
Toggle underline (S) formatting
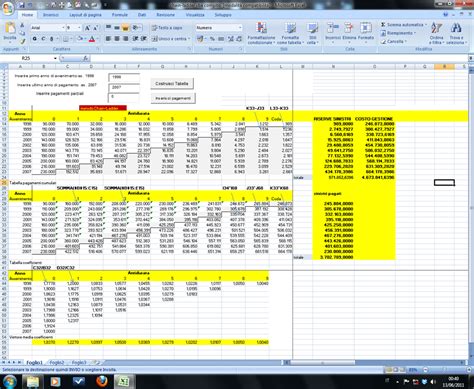[x=51, y=39]
